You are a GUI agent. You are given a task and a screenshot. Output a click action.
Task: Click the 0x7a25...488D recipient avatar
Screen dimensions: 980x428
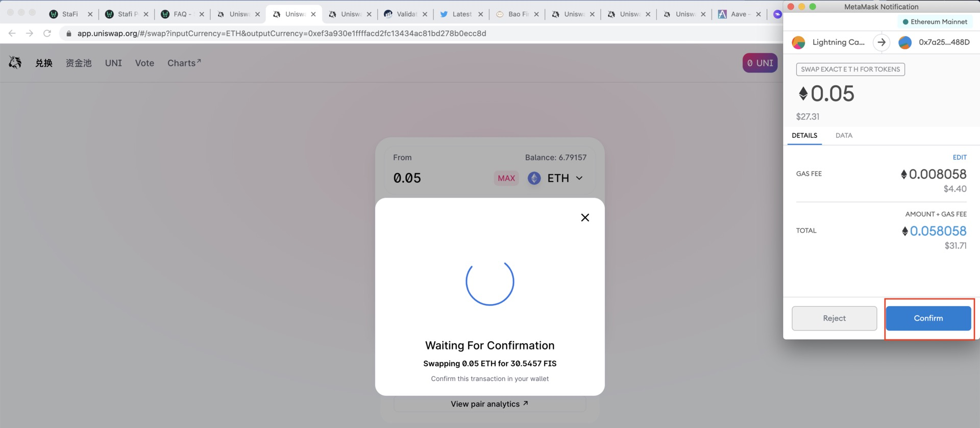point(905,42)
